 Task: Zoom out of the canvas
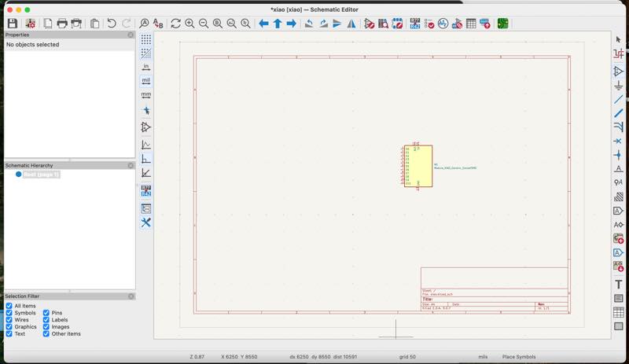point(204,24)
